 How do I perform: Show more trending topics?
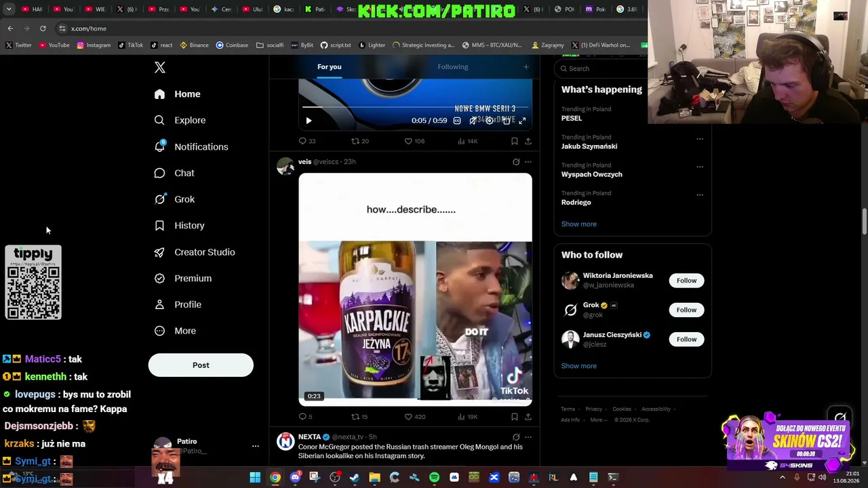[x=578, y=224]
